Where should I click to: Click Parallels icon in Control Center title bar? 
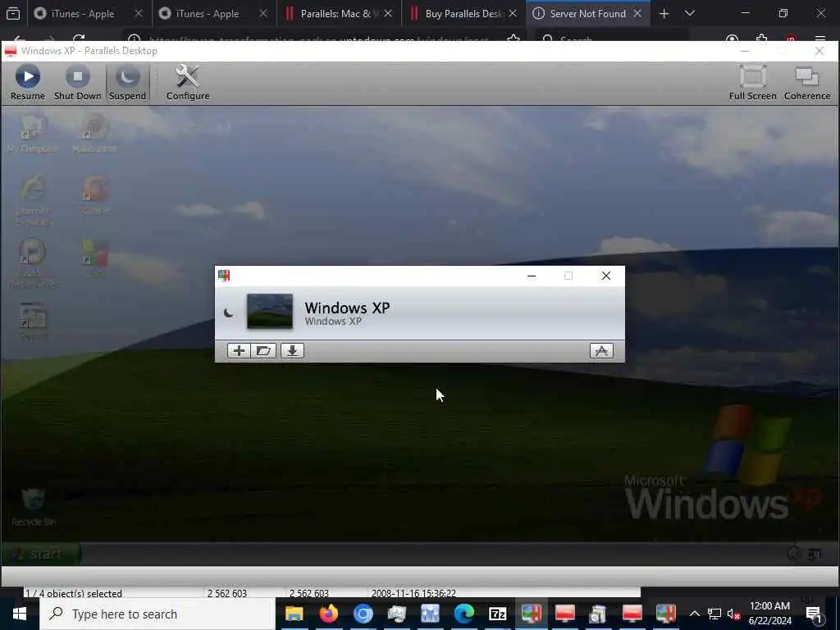[x=224, y=276]
